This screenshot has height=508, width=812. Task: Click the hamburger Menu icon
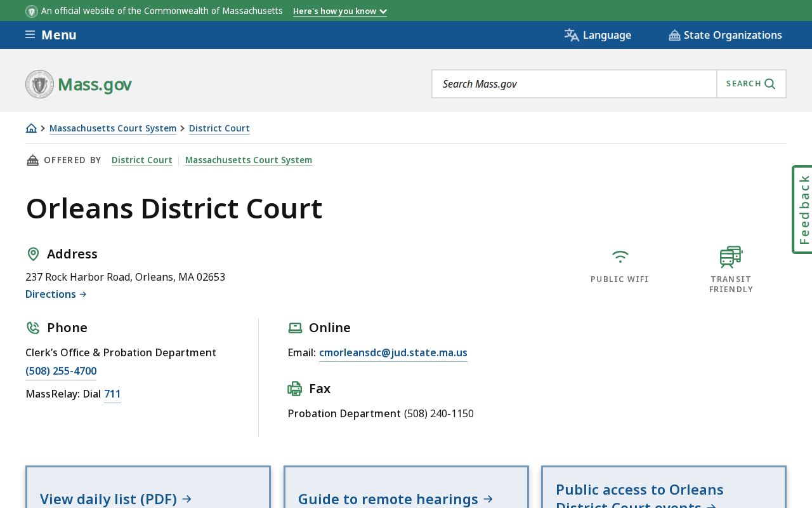tap(30, 35)
